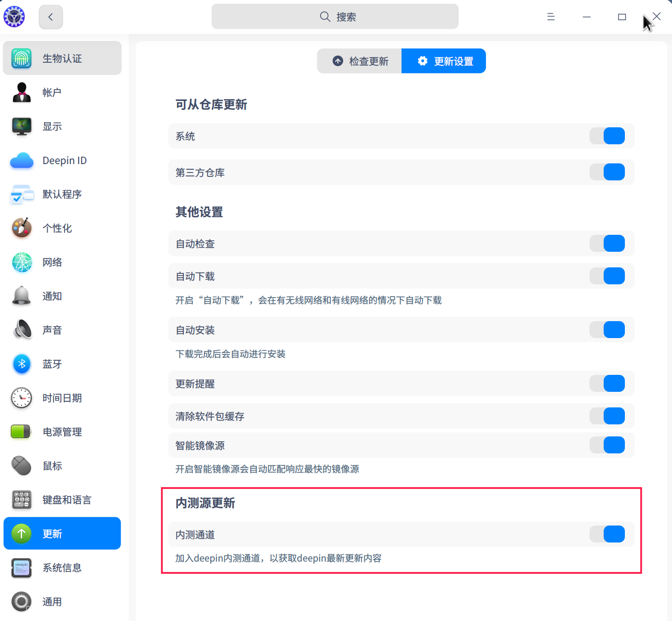672x621 pixels.
Task: Open 蓝牙 settings
Action: click(62, 364)
